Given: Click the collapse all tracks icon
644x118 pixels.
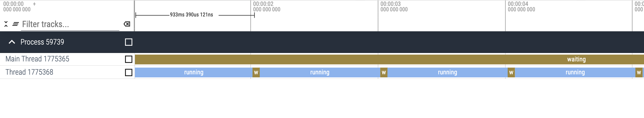Looking at the screenshot, I should pos(6,24).
